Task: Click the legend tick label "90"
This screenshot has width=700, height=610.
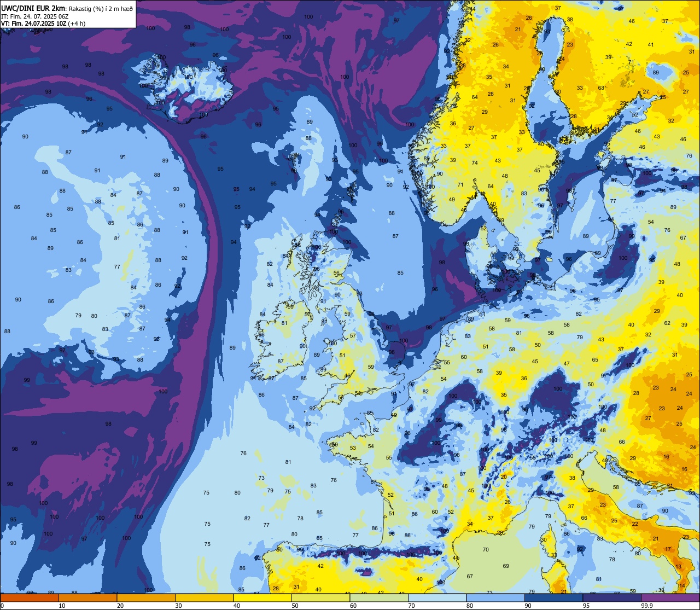Action: (x=528, y=606)
